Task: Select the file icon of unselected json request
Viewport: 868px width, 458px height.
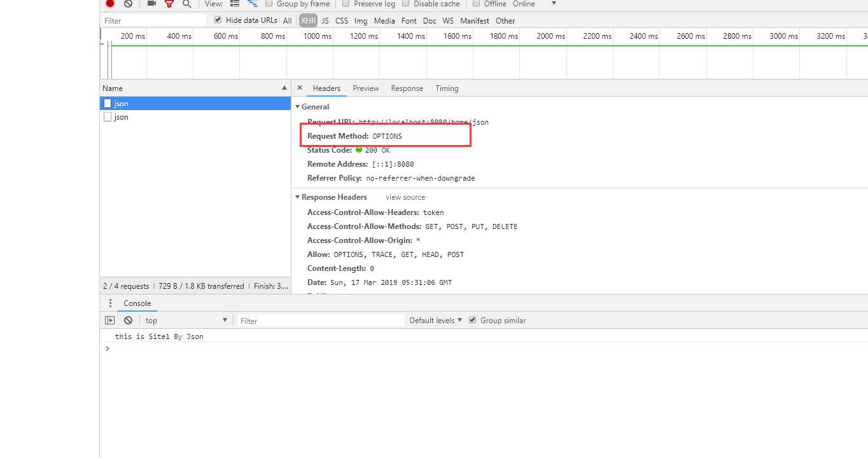Action: coord(108,117)
